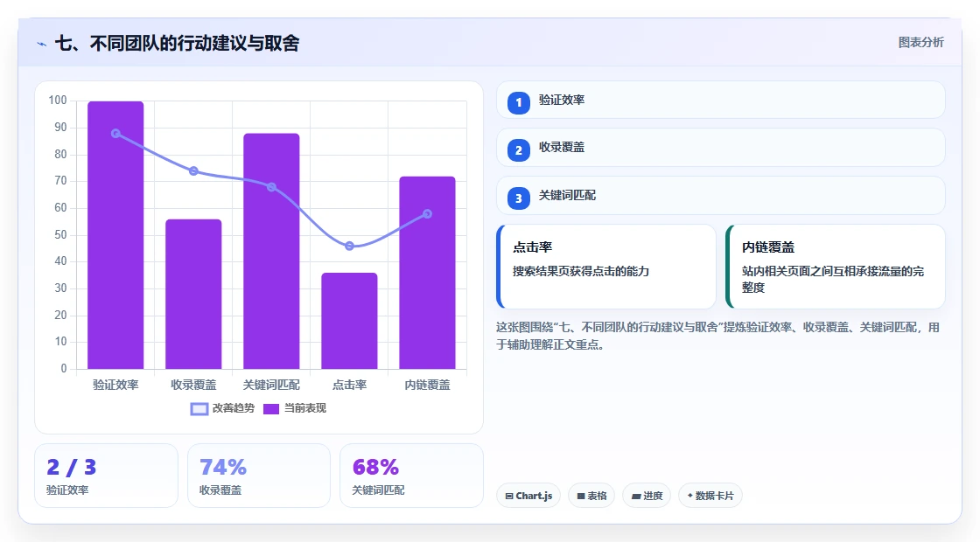Open the 点击率 description card
Image resolution: width=980 pixels, height=542 pixels.
(x=605, y=267)
